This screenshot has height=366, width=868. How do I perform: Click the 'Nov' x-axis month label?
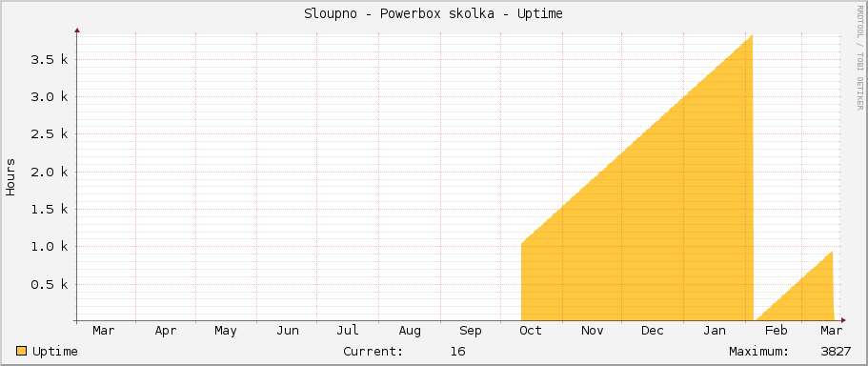[592, 331]
